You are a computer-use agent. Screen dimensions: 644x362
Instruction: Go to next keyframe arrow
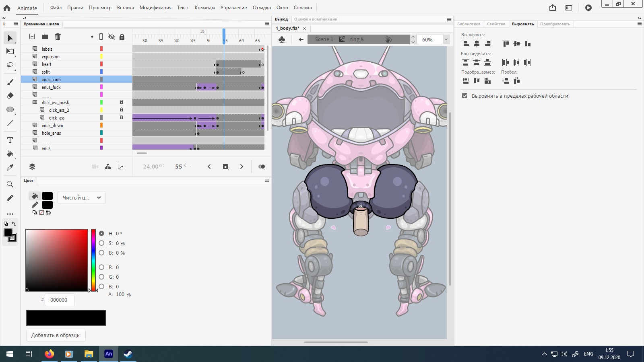[242, 167]
